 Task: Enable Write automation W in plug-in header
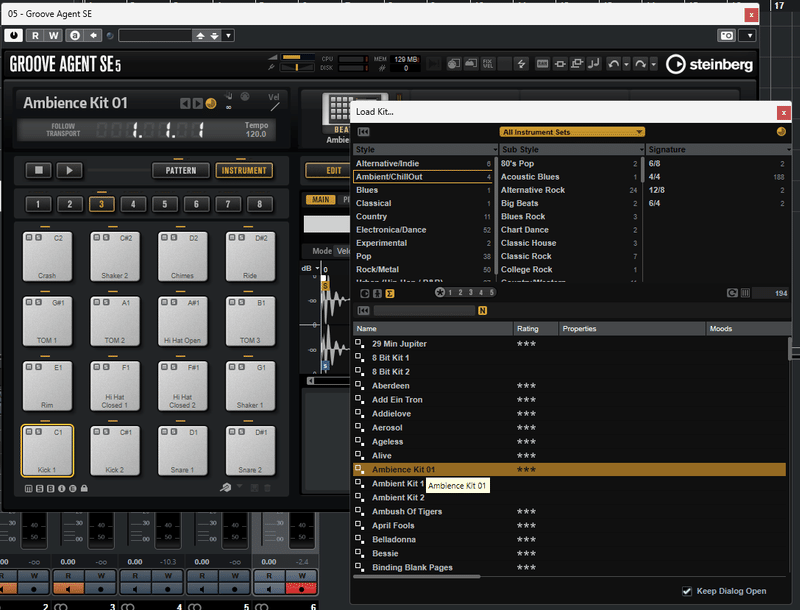(x=54, y=35)
